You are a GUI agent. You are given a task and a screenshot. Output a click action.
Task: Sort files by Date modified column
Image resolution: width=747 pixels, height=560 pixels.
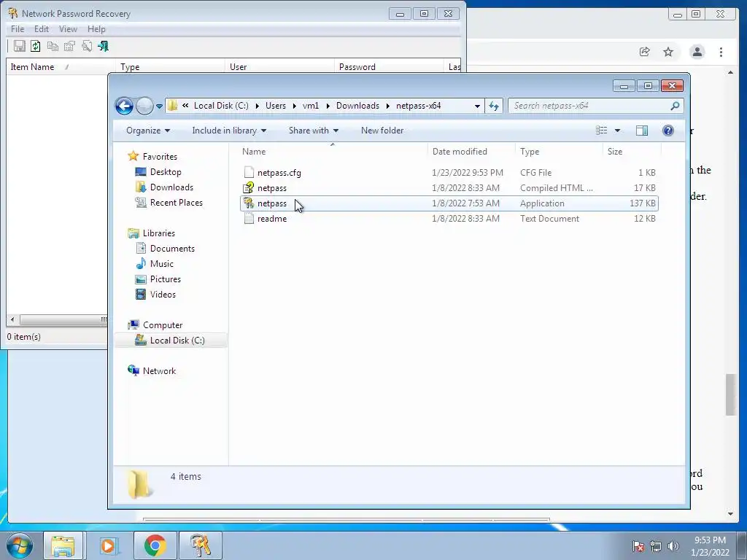(471, 152)
